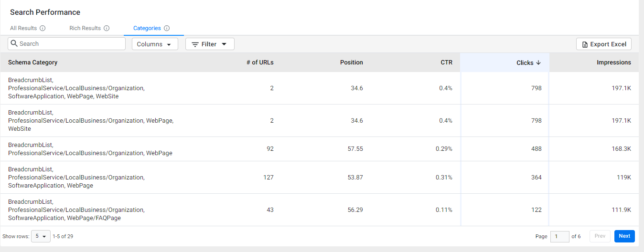
Task: Open the Show rows selector
Action: [41, 236]
